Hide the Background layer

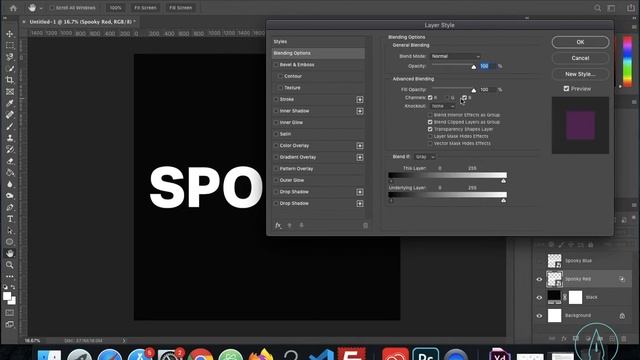pos(539,316)
